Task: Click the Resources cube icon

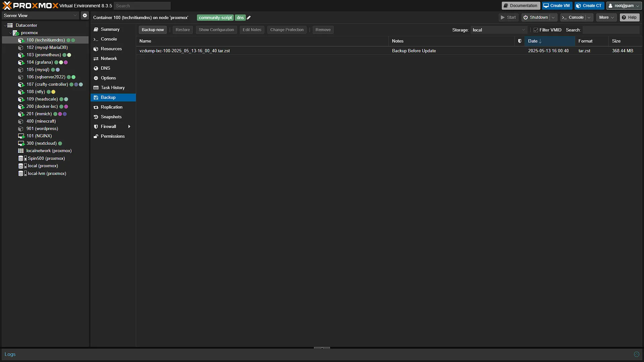Action: [96, 49]
